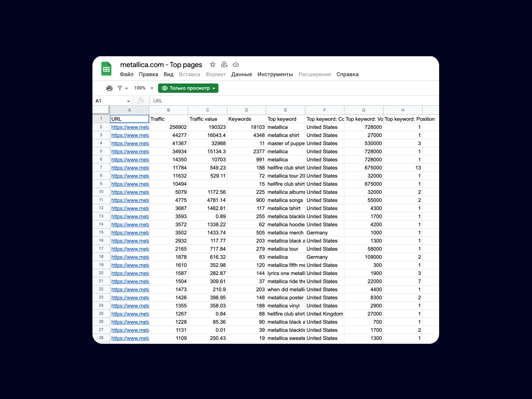Screen dimensions: 532x399
Task: Star the metallica.com spreadsheet
Action: coord(213,64)
